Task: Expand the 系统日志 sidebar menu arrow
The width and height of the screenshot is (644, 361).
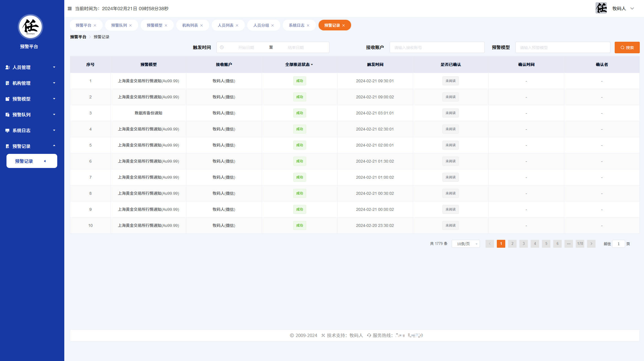Action: [x=54, y=130]
